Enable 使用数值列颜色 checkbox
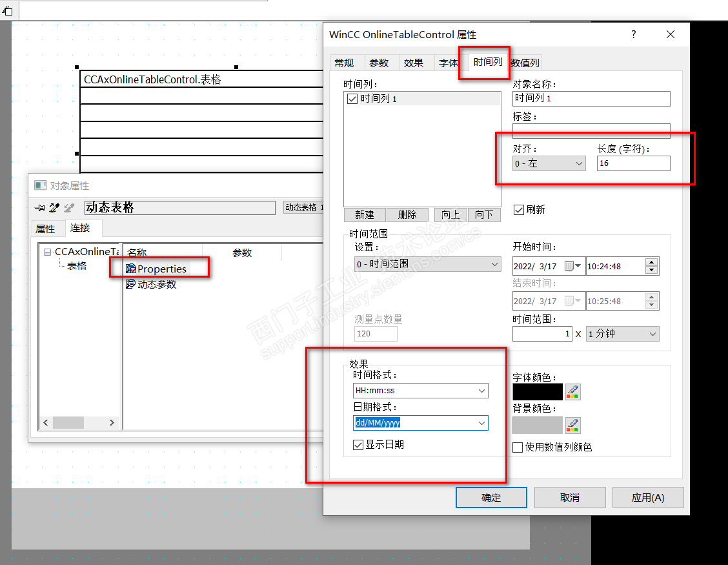This screenshot has height=565, width=728. pyautogui.click(x=518, y=447)
